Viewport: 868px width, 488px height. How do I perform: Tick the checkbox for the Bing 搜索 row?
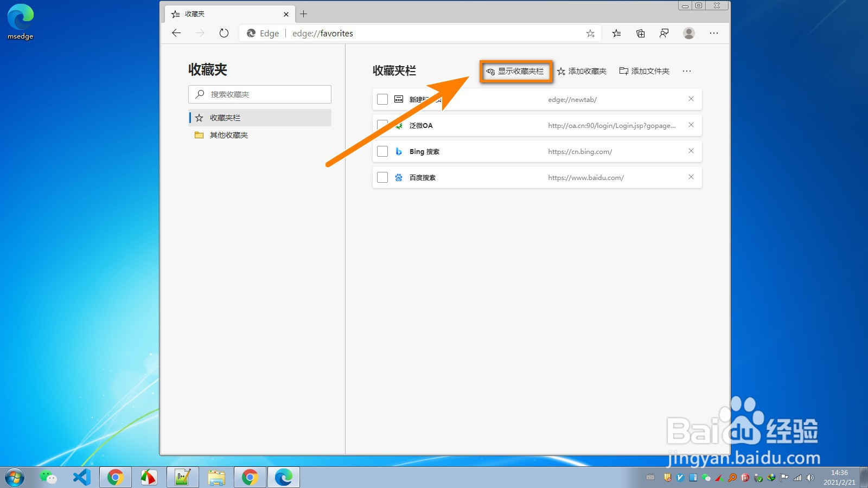click(382, 151)
